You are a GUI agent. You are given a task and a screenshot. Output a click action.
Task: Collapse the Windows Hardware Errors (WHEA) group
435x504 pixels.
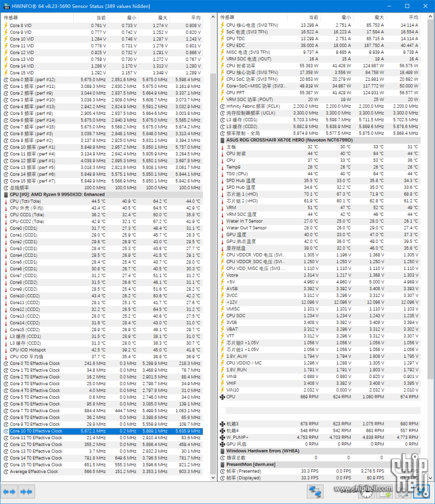point(319,451)
